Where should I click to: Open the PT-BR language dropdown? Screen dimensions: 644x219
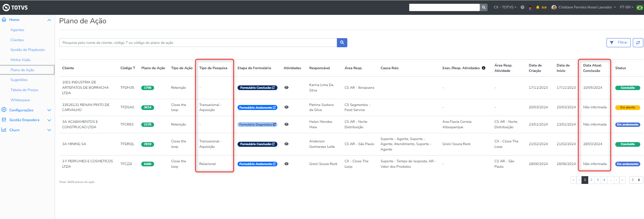coord(627,7)
